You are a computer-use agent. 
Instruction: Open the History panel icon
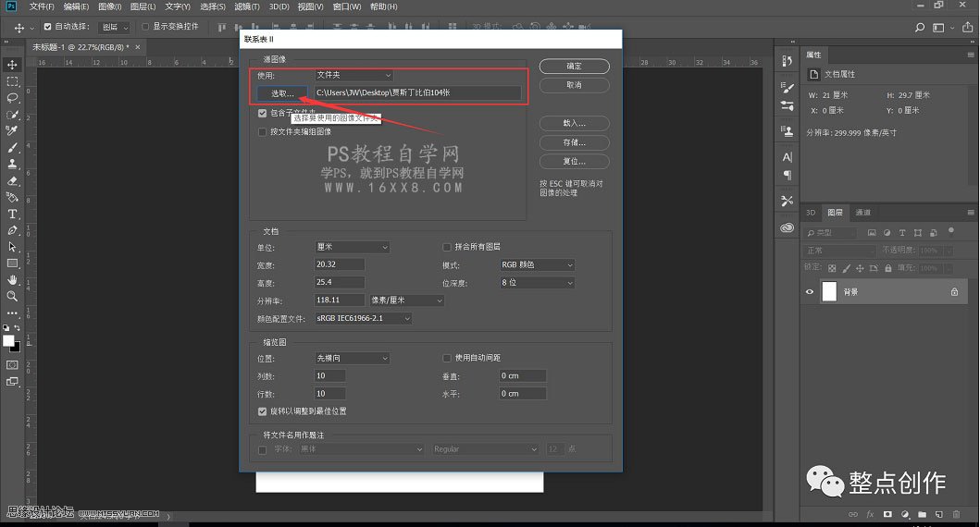(x=787, y=61)
